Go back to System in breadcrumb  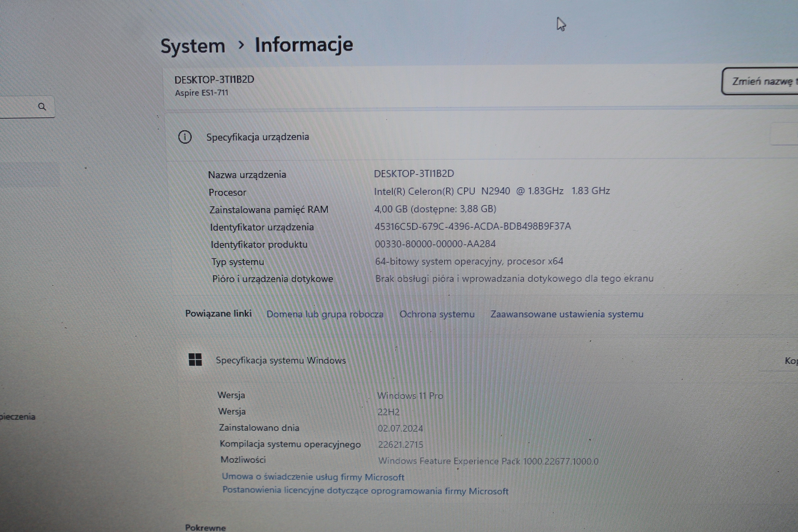click(x=193, y=46)
